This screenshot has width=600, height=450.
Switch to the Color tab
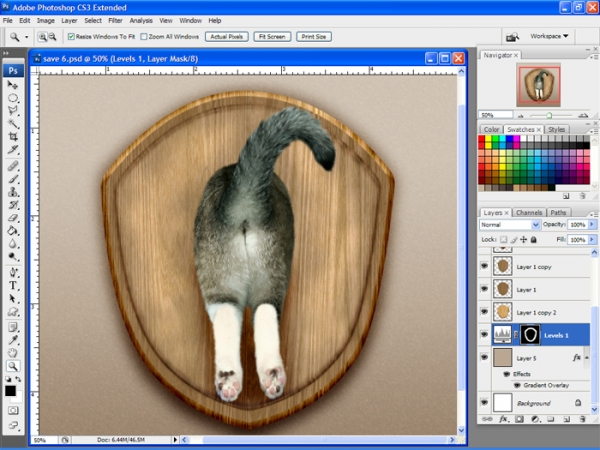[x=491, y=129]
